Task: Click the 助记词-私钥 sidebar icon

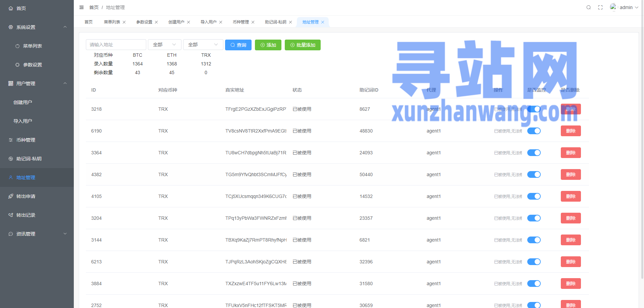Action: coord(11,159)
